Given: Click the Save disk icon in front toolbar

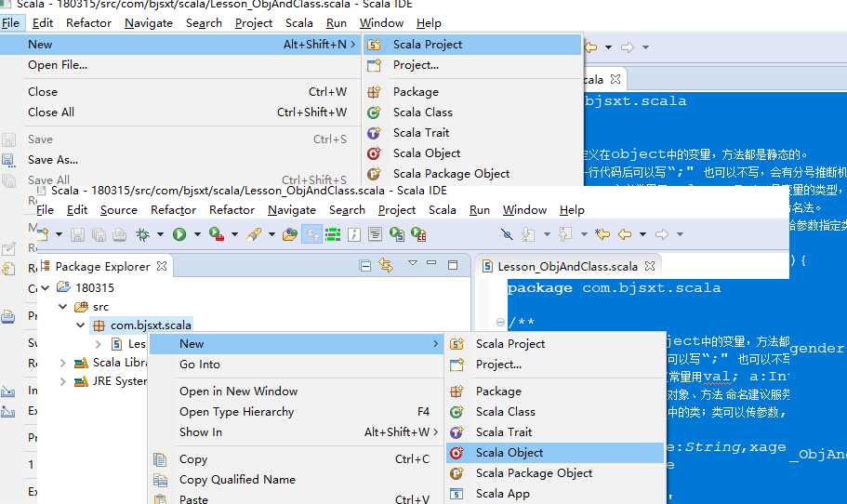Looking at the screenshot, I should tap(77, 234).
